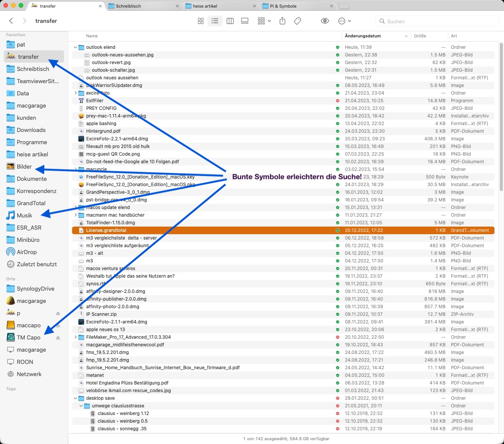Screen dimensions: 504x444
Task: Open the group-by options menu
Action: 264,21
